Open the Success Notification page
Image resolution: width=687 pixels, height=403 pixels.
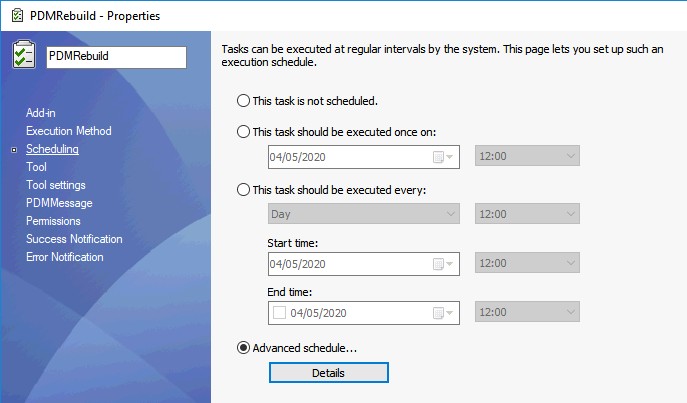[x=74, y=239]
